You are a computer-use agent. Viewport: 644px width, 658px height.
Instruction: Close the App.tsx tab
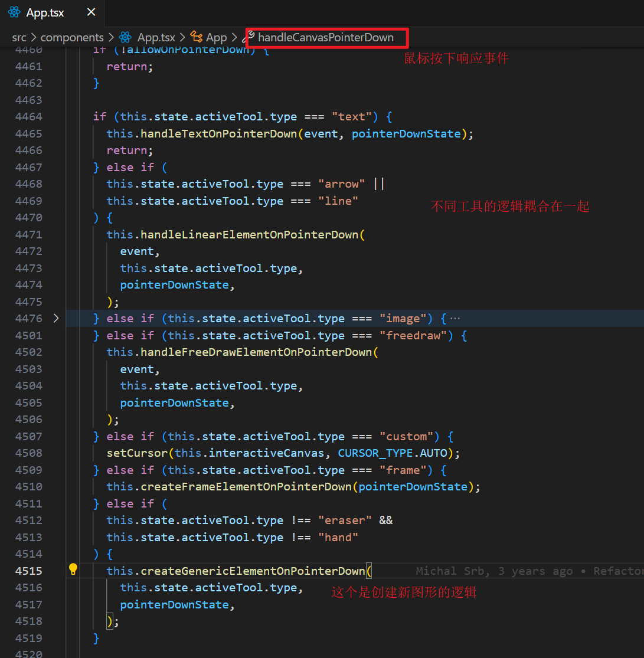coord(91,12)
